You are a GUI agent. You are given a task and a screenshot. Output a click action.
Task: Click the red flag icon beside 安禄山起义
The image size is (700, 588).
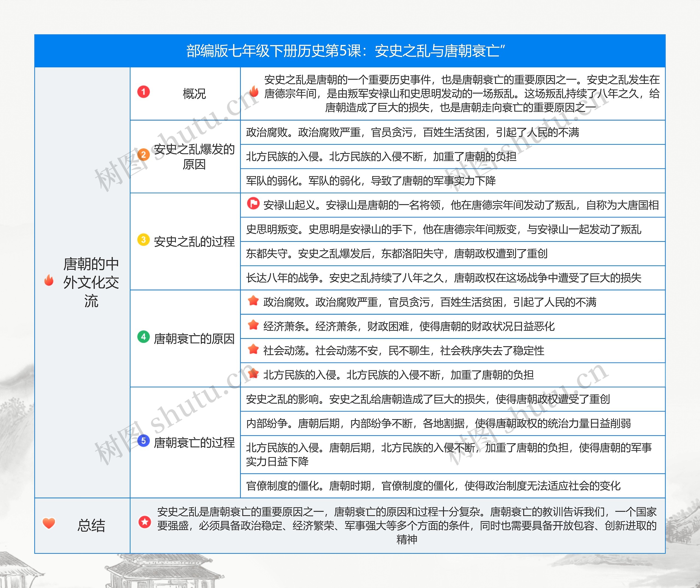pos(253,203)
